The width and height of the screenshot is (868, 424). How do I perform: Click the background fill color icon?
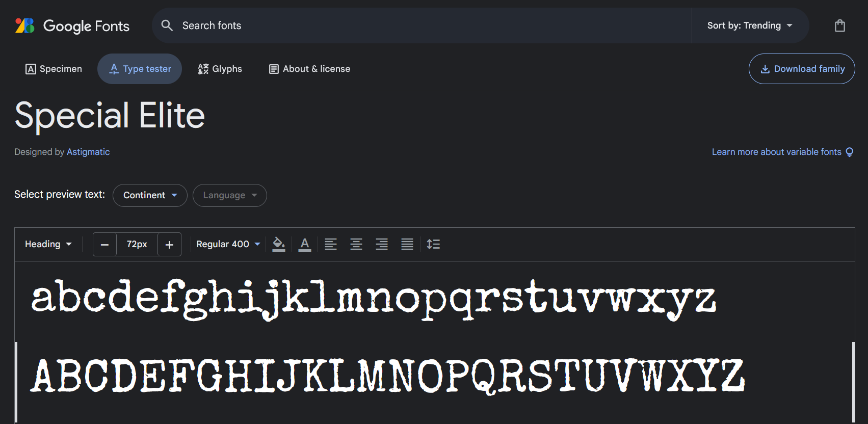[x=279, y=244]
